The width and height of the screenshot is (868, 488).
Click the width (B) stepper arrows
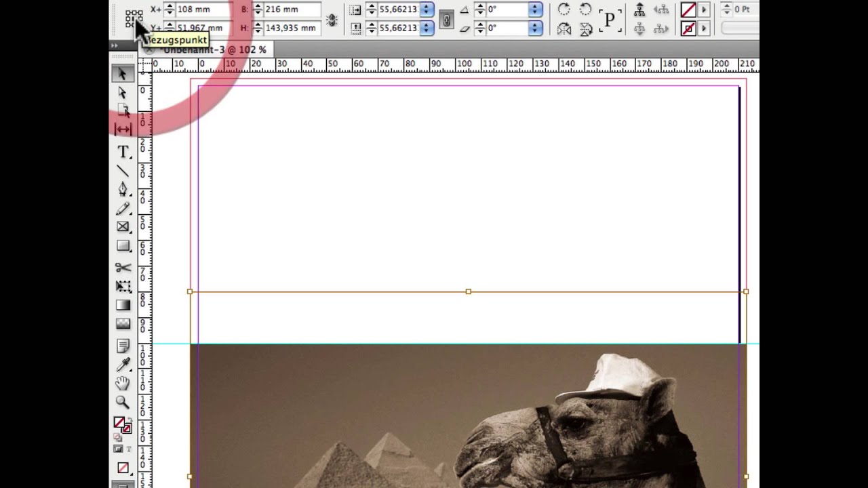click(x=258, y=9)
